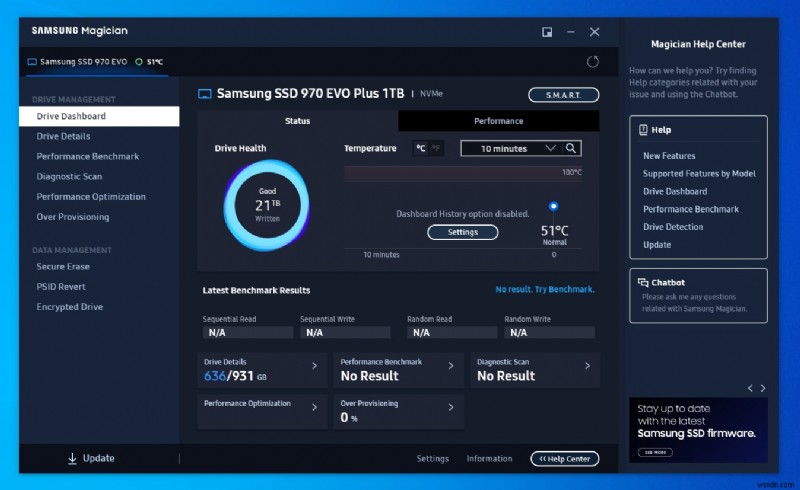Open New Features help topic
The image size is (800, 490).
point(669,156)
